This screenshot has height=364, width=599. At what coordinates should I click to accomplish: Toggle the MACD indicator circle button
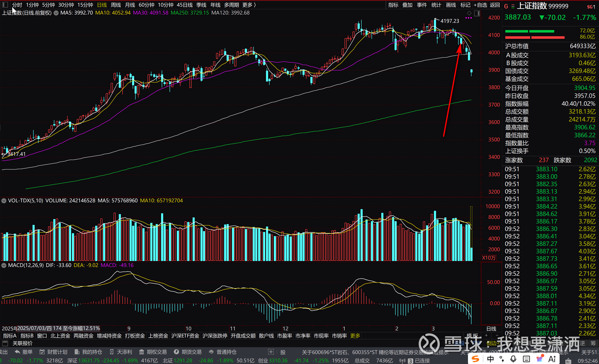click(4, 265)
